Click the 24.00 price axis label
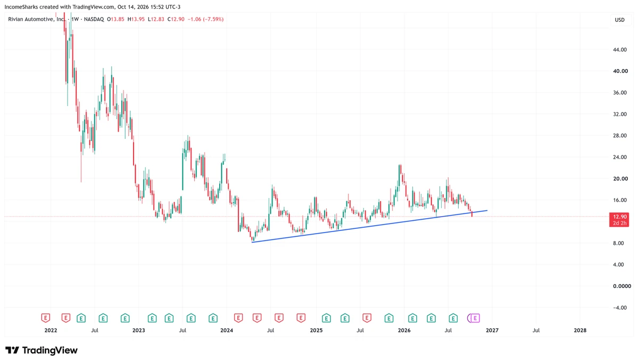Viewport: 638px width, 364px height. 620,158
